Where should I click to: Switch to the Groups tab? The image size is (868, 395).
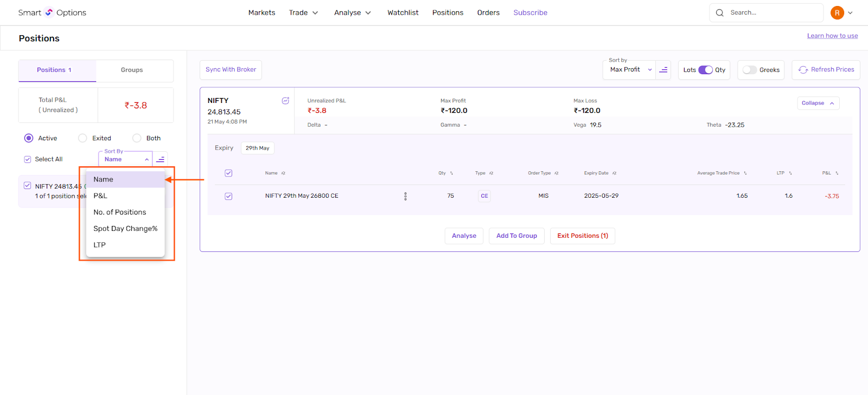[x=132, y=70]
